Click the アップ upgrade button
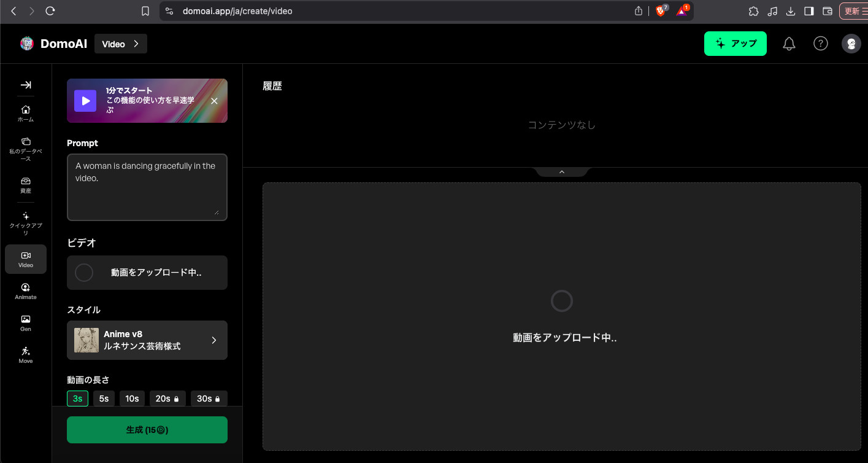 coord(735,44)
